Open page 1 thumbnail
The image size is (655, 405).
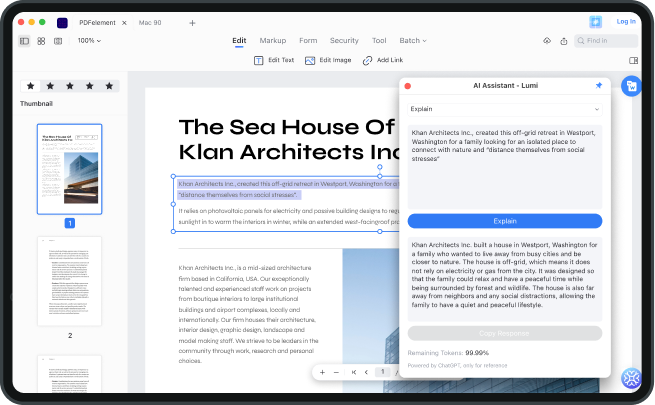coord(69,169)
